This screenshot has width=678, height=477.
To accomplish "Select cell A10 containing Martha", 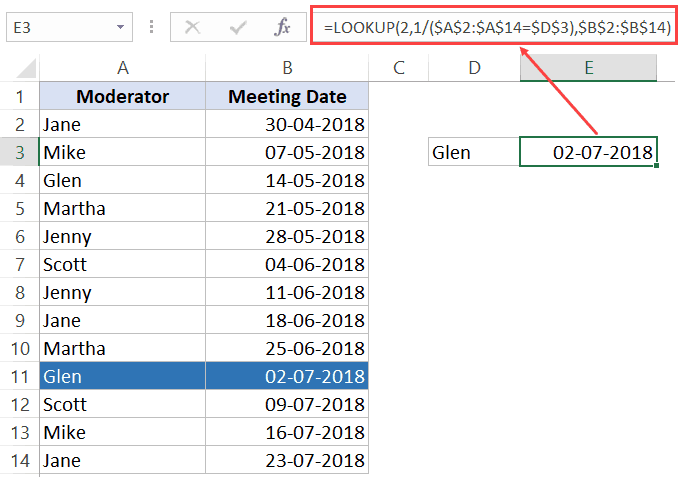I will click(x=122, y=349).
